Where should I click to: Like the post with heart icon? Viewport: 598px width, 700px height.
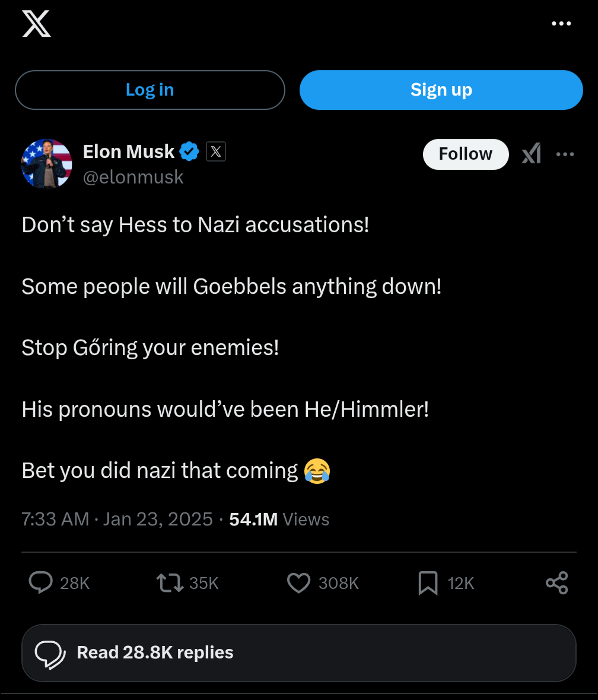298,583
